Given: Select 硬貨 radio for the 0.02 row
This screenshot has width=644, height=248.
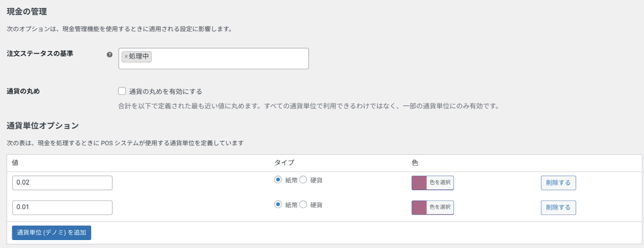Looking at the screenshot, I should 303,180.
